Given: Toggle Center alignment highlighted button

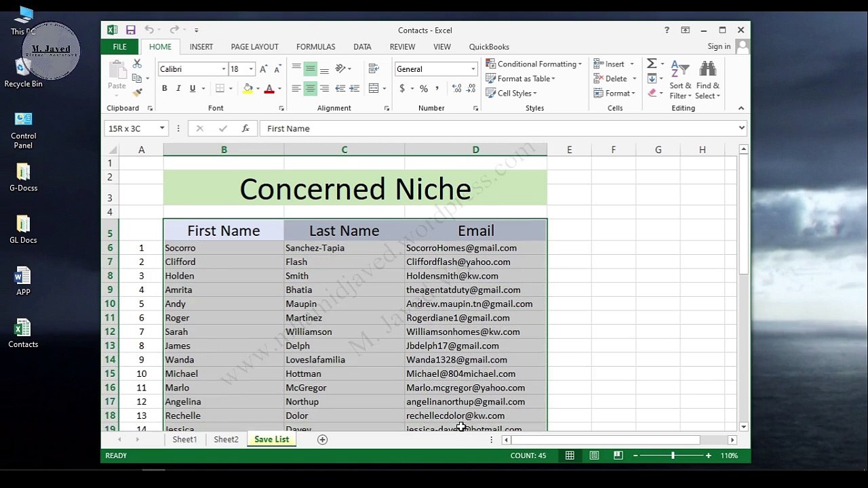Looking at the screenshot, I should tap(310, 89).
